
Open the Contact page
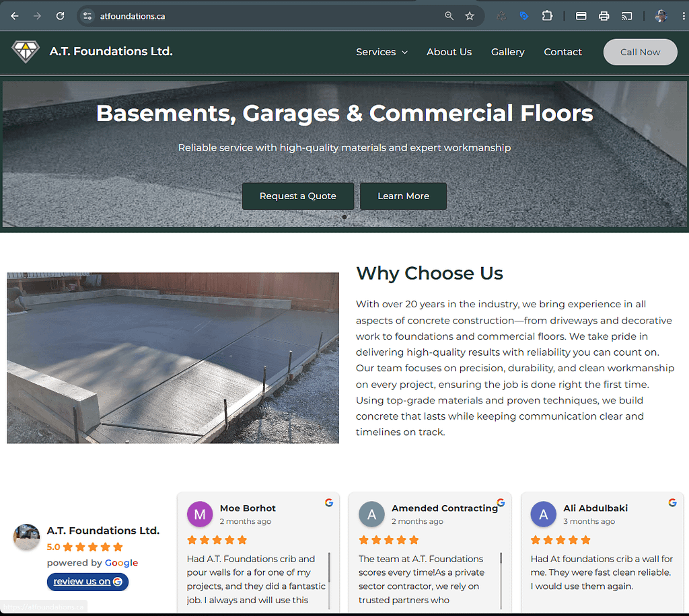point(563,52)
